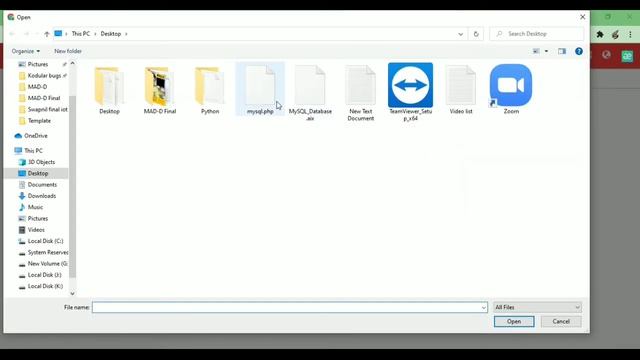The image size is (640, 360).
Task: Open Local Disk (C:) drive
Action: pyautogui.click(x=45, y=241)
